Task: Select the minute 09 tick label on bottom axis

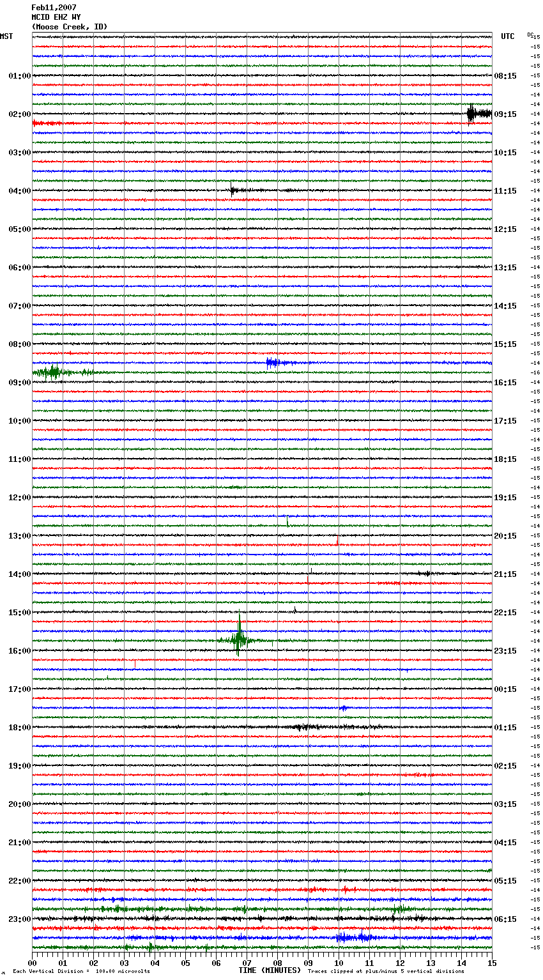Action: click(308, 963)
